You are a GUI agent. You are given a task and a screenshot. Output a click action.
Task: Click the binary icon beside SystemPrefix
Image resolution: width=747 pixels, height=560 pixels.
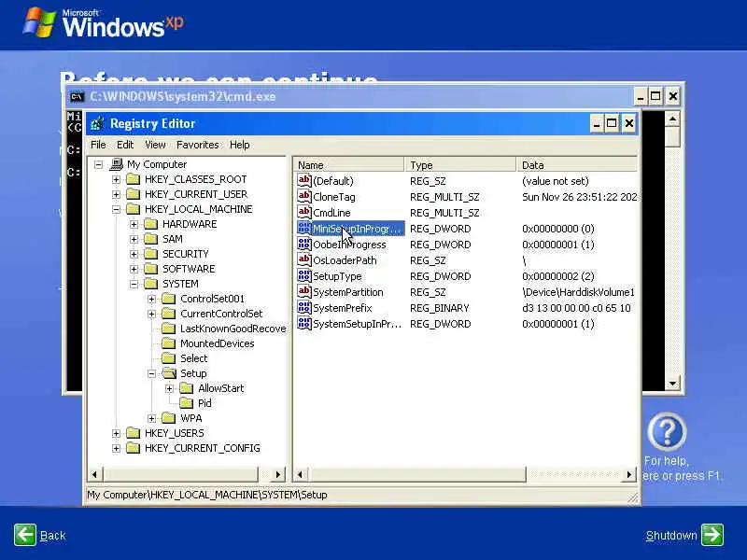(304, 308)
